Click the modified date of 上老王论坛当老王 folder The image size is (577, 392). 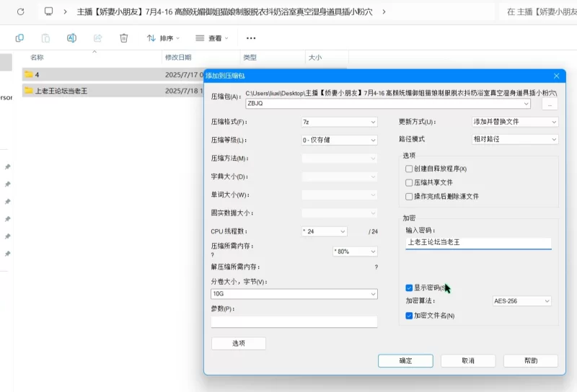click(x=184, y=91)
